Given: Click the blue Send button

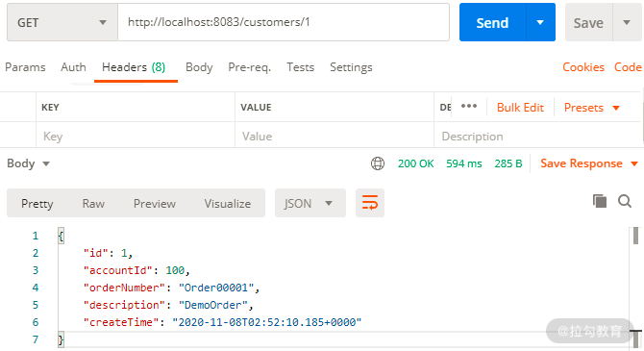Looking at the screenshot, I should (x=492, y=23).
